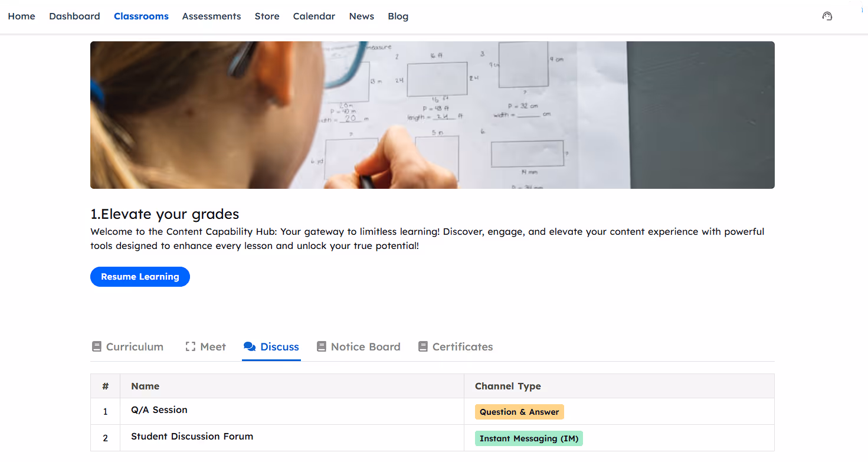The image size is (868, 462).
Task: View the Certificates tab
Action: click(455, 346)
